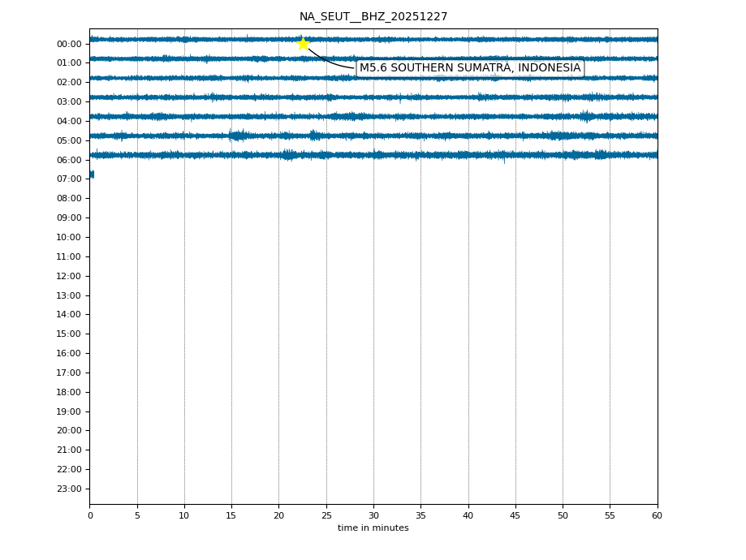Click the short trace segment at 07:00
This screenshot has width=746, height=560.
click(92, 174)
